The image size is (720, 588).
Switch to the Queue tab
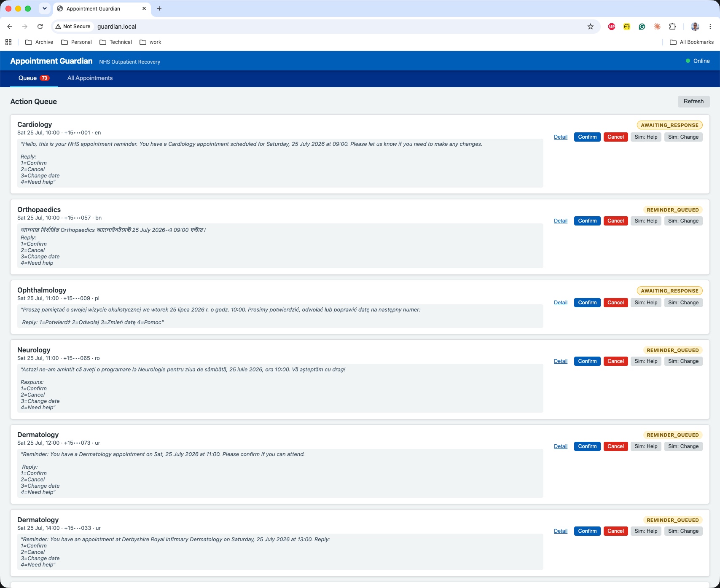(34, 78)
